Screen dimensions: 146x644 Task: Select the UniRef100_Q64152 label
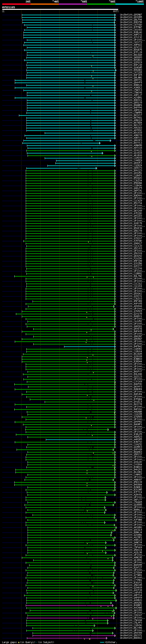(x=131, y=256)
